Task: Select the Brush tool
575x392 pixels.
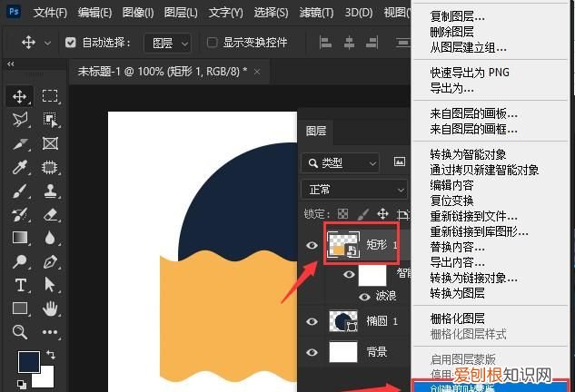Action: [x=20, y=191]
